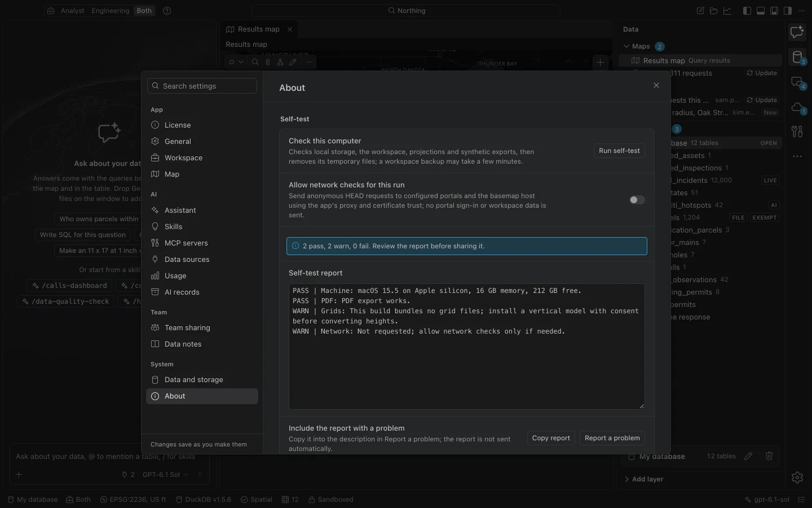Click the AI records archive icon

click(155, 292)
